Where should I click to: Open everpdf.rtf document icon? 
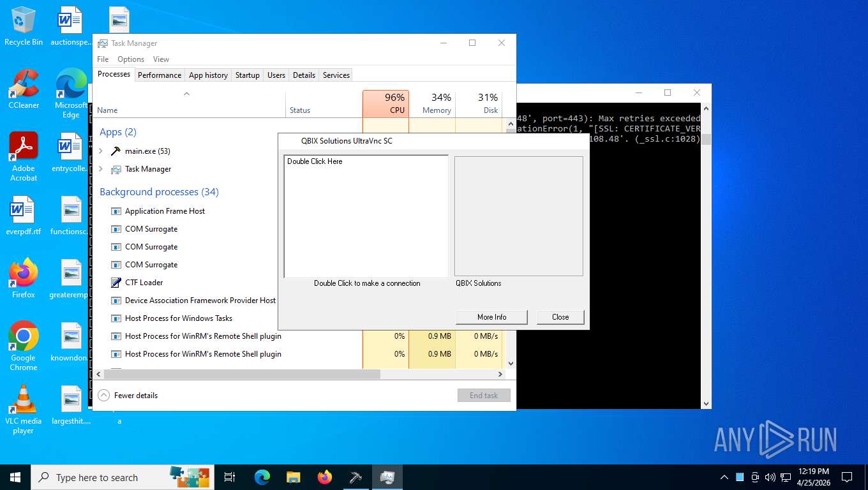coord(24,216)
